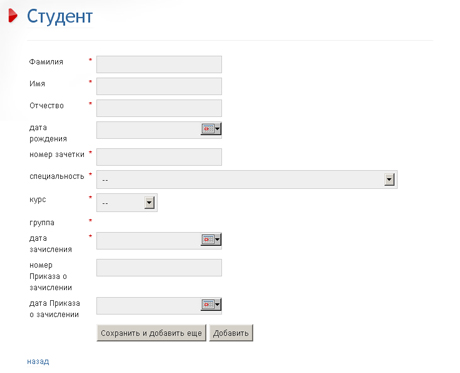This screenshot has height=373, width=460.
Task: Click the Студент page heading
Action: tap(60, 16)
